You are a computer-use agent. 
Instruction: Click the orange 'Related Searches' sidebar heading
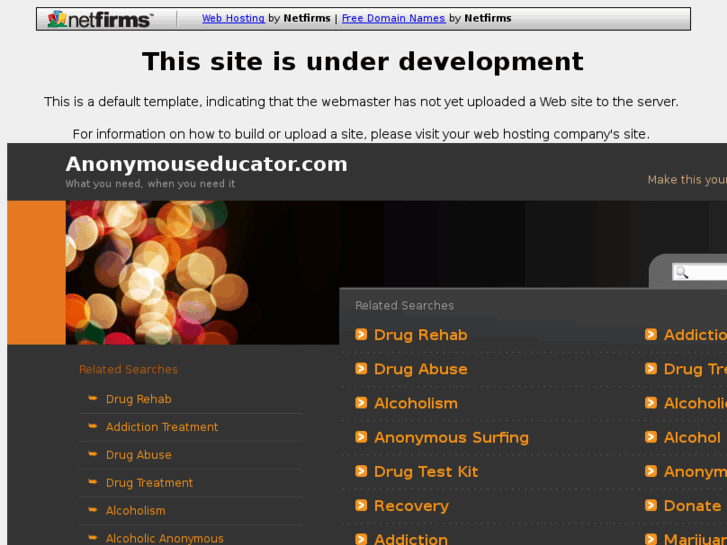pos(128,370)
